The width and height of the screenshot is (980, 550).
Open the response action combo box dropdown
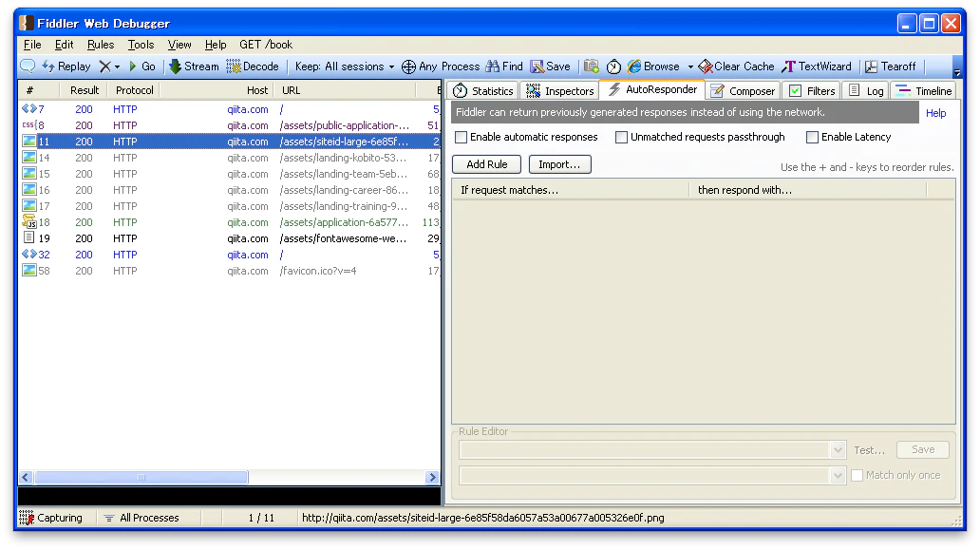tap(838, 476)
